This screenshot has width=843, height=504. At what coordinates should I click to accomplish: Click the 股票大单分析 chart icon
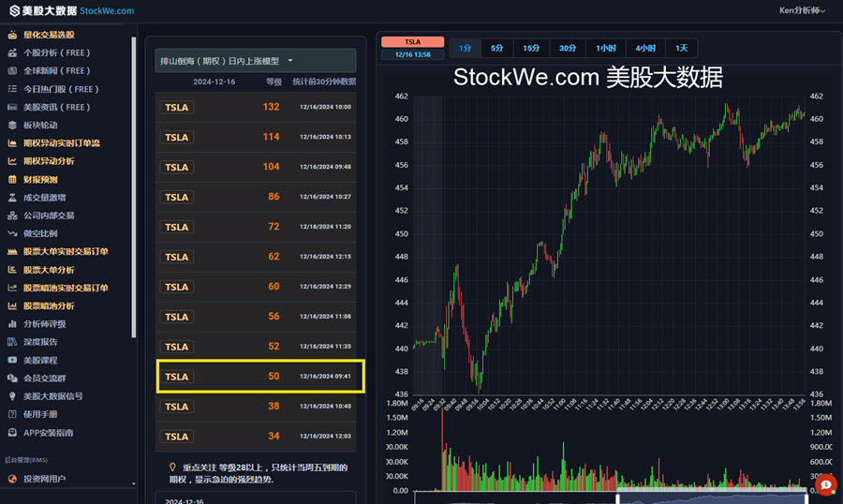point(12,270)
